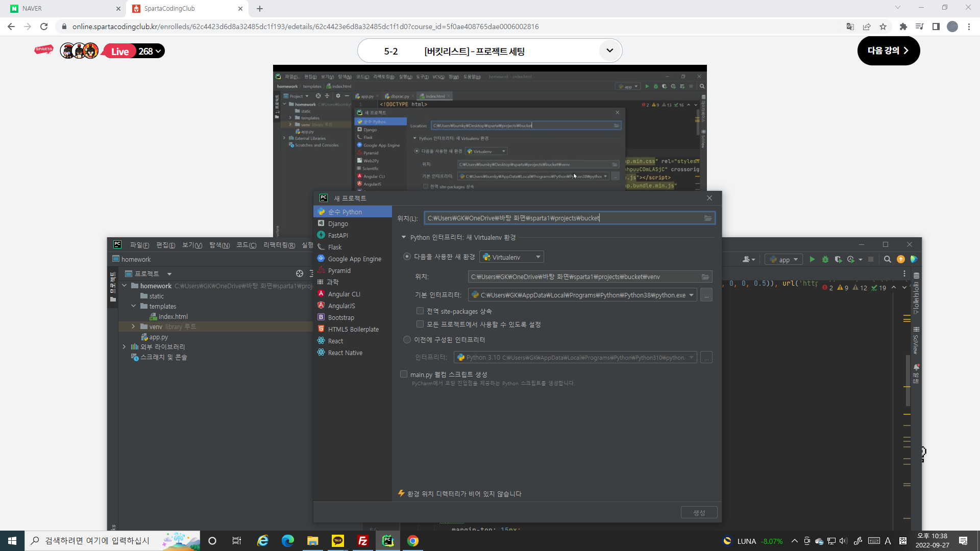Click the orange update arrow icon in PyCharm
This screenshot has width=980, height=551.
[x=901, y=259]
